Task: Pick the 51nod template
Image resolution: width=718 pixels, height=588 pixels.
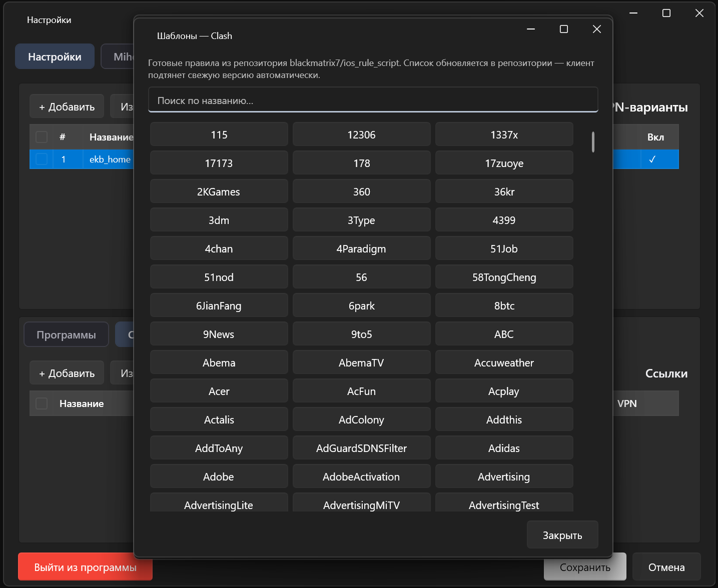Action: pos(219,277)
